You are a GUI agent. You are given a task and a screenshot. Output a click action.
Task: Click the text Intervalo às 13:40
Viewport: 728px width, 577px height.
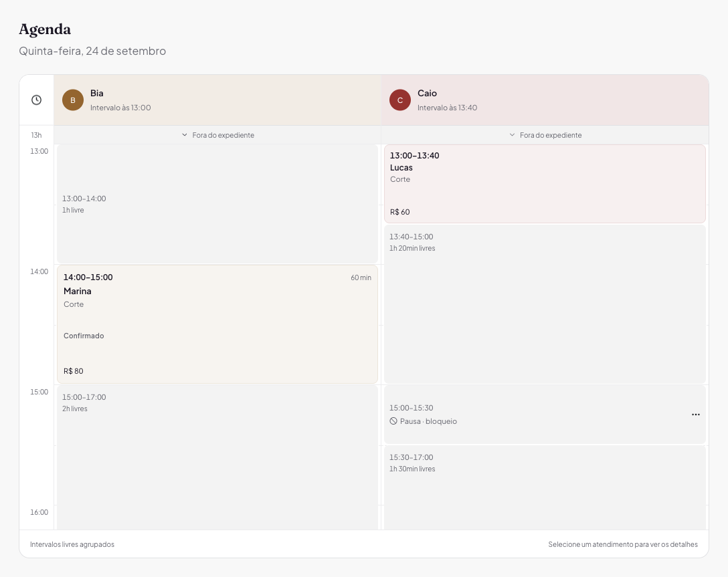(x=447, y=108)
